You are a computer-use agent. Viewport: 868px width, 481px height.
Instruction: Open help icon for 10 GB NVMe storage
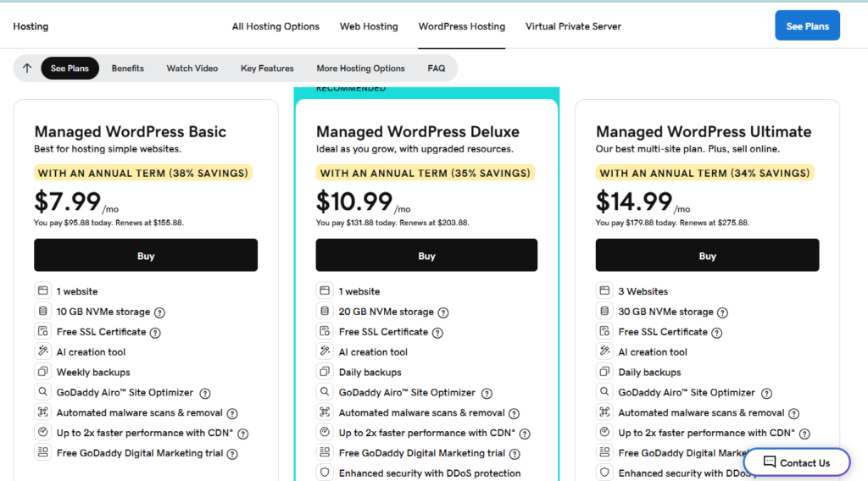159,312
